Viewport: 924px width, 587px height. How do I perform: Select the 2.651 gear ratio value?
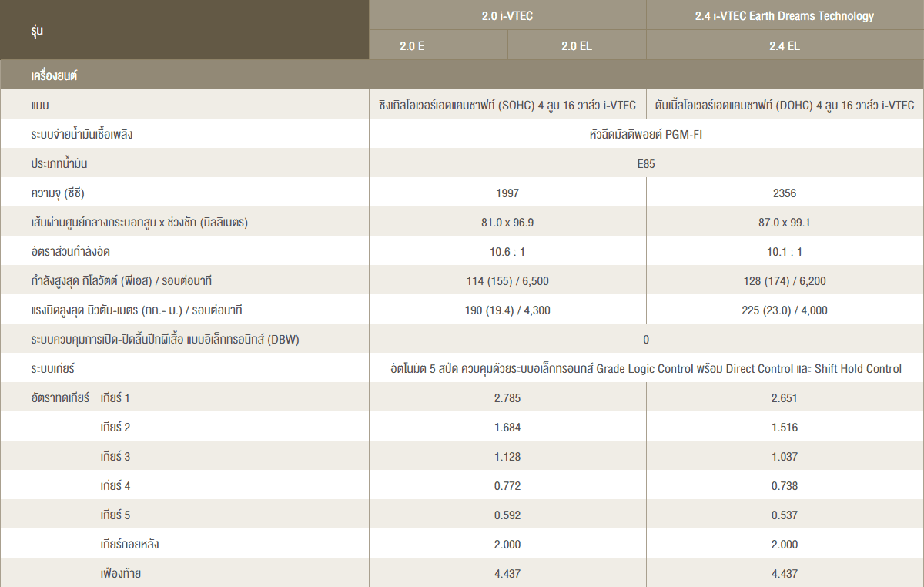point(785,398)
